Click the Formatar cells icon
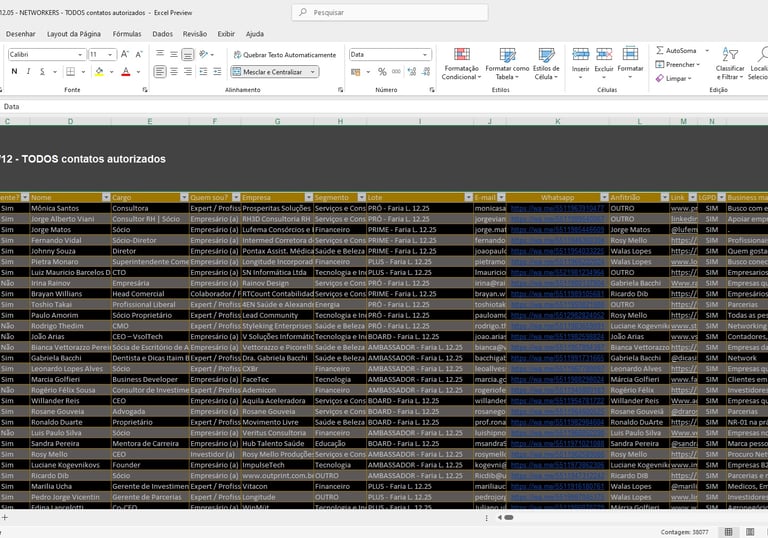The height and width of the screenshot is (538, 768). click(x=630, y=54)
